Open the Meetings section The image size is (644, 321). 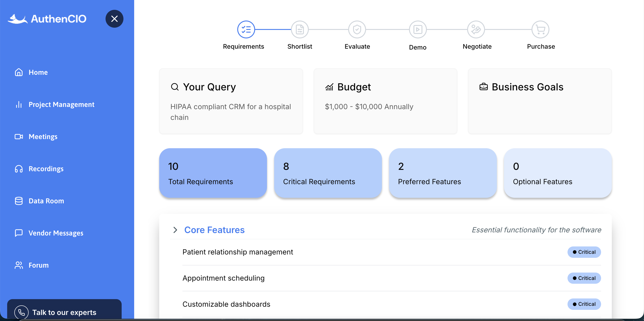(43, 137)
